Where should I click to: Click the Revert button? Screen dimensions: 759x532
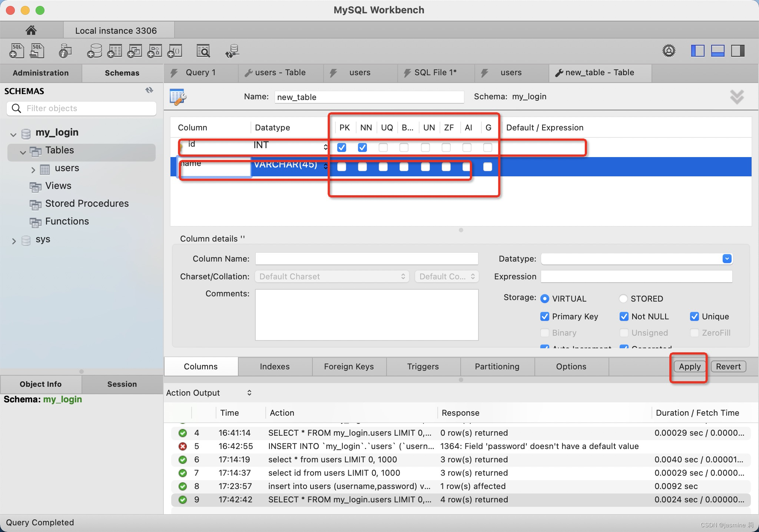728,366
